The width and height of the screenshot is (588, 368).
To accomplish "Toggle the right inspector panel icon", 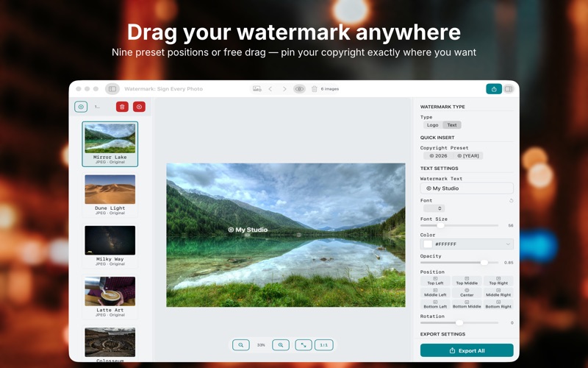I will coord(509,89).
